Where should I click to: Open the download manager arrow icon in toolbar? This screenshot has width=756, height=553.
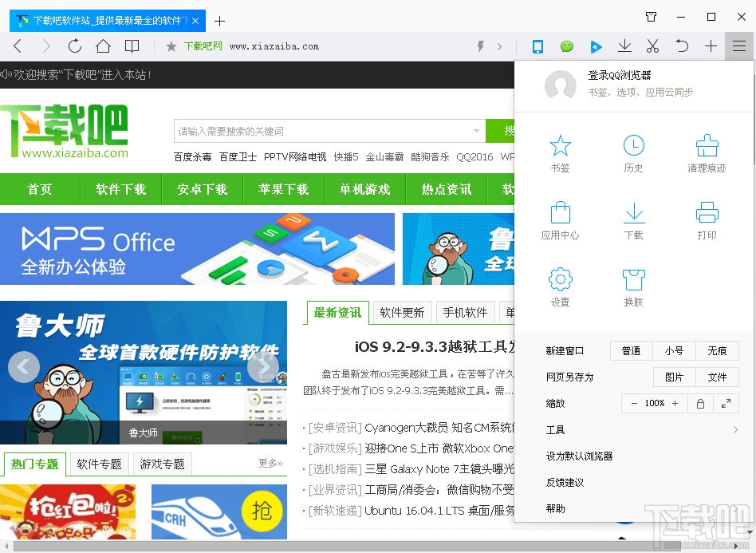[624, 46]
